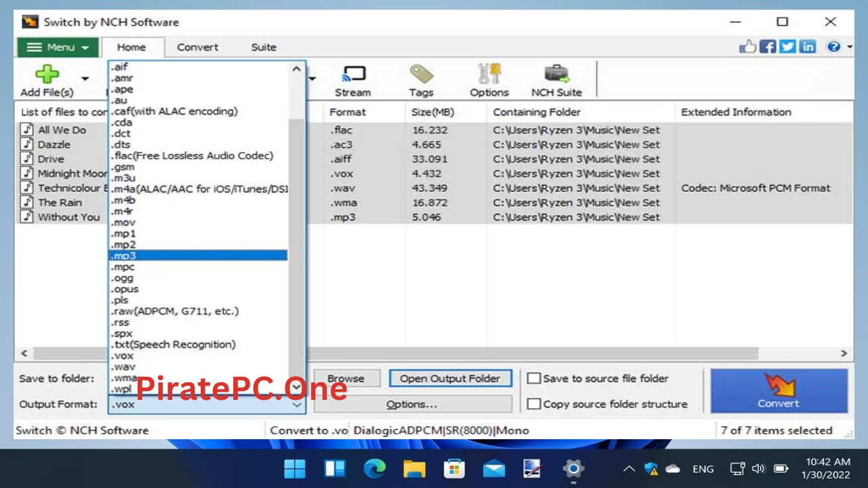Show hidden system tray icons chevron
The width and height of the screenshot is (868, 488).
click(629, 468)
